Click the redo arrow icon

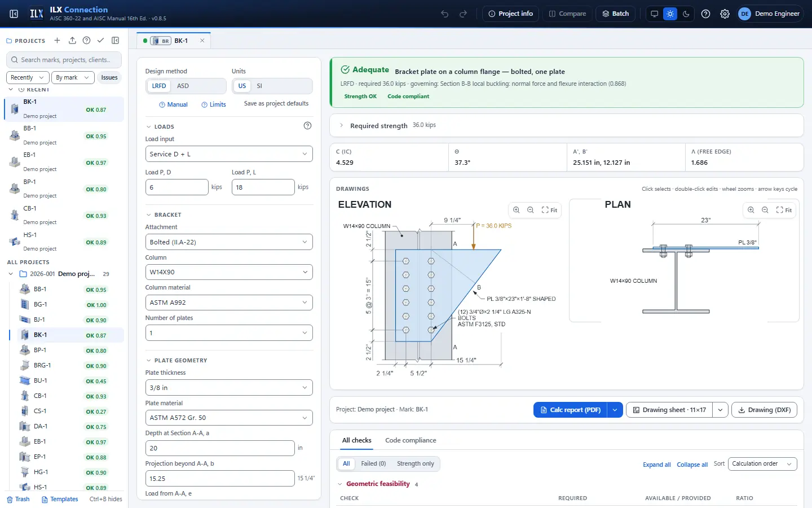464,14
